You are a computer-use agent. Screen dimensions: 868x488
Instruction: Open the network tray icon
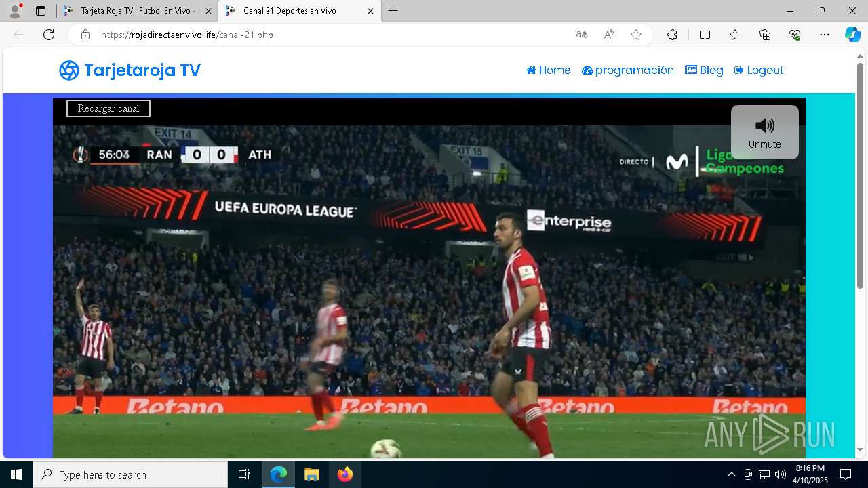[x=764, y=474]
